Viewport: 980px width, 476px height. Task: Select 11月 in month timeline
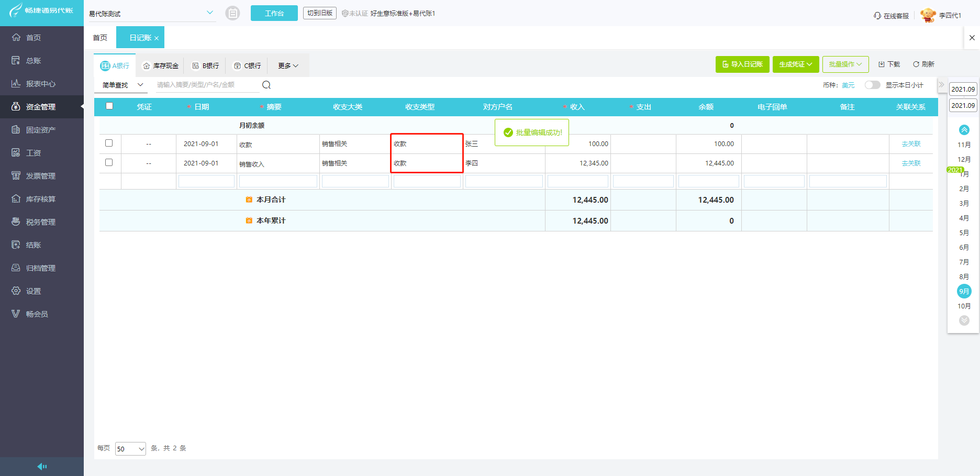pyautogui.click(x=964, y=145)
